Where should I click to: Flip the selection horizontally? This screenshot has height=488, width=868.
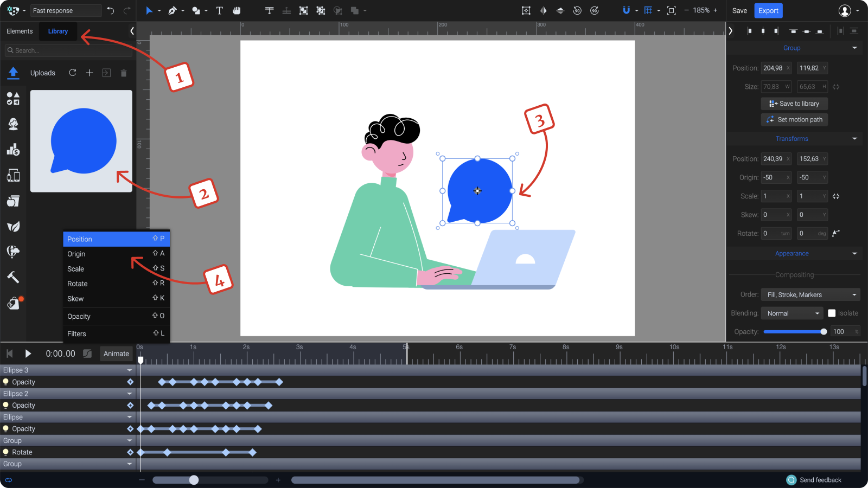coord(543,10)
